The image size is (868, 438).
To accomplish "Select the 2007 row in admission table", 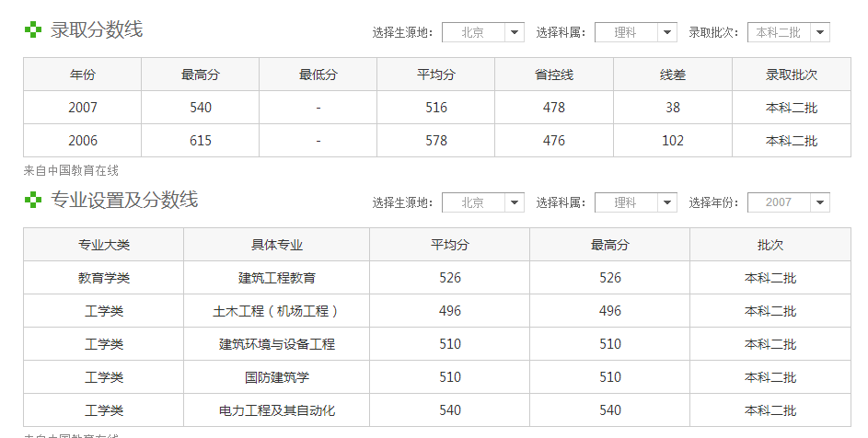I will [82, 108].
